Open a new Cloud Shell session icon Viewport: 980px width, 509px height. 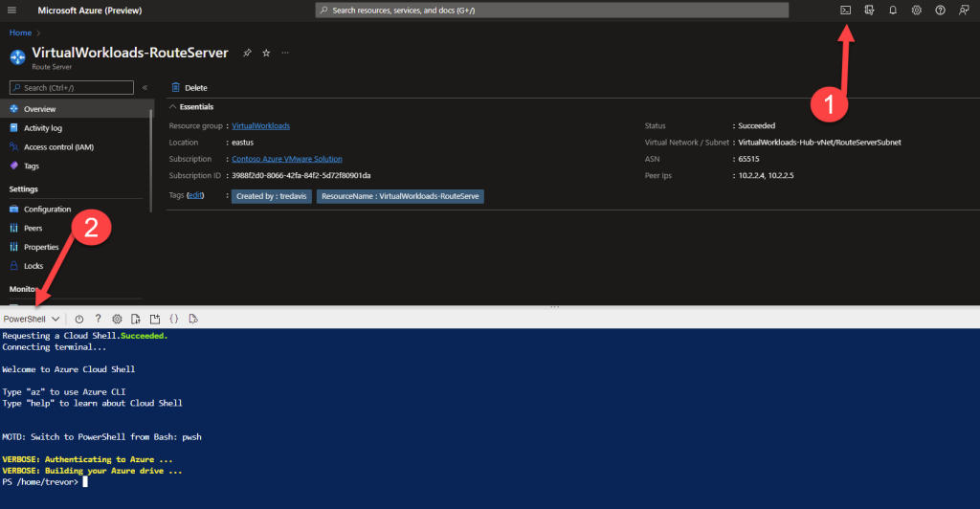[x=155, y=319]
